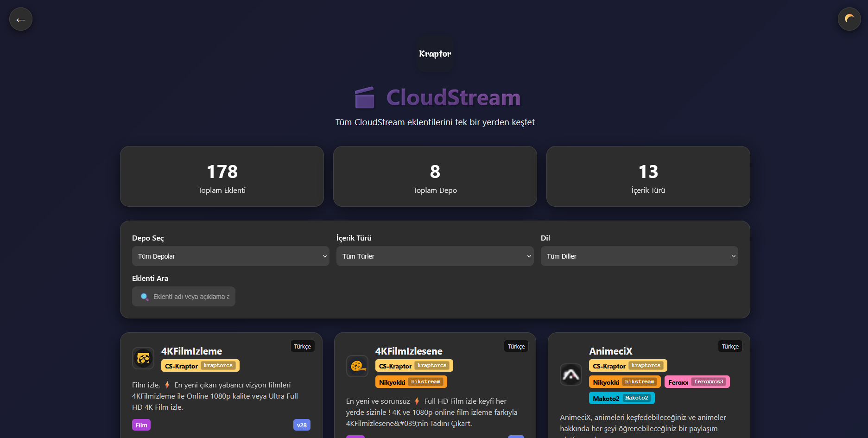Toggle dark mode with the moon icon
This screenshot has height=438, width=868.
point(849,19)
